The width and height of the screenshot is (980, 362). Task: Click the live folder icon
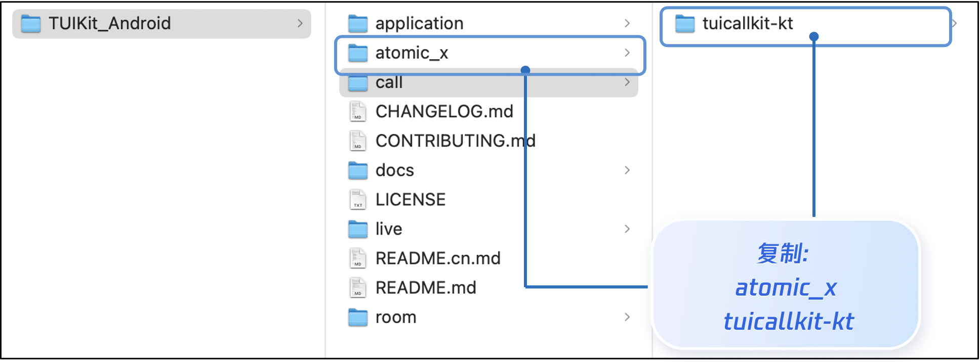358,229
